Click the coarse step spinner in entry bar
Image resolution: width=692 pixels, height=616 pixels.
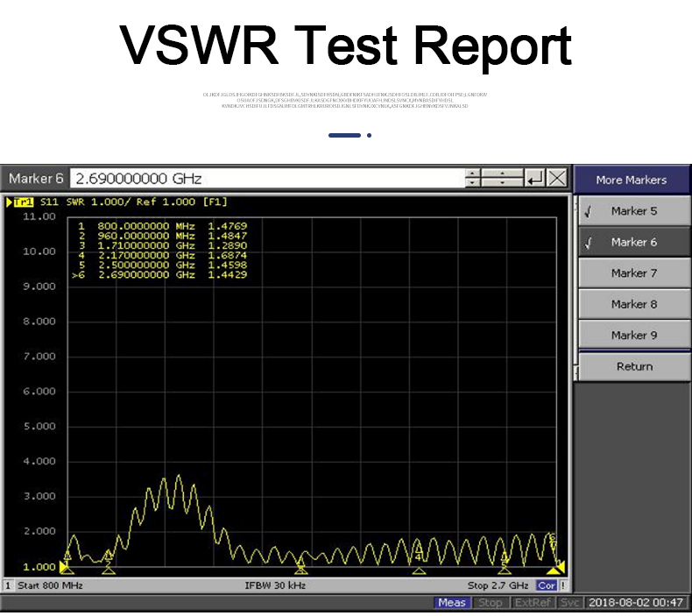[x=503, y=179]
